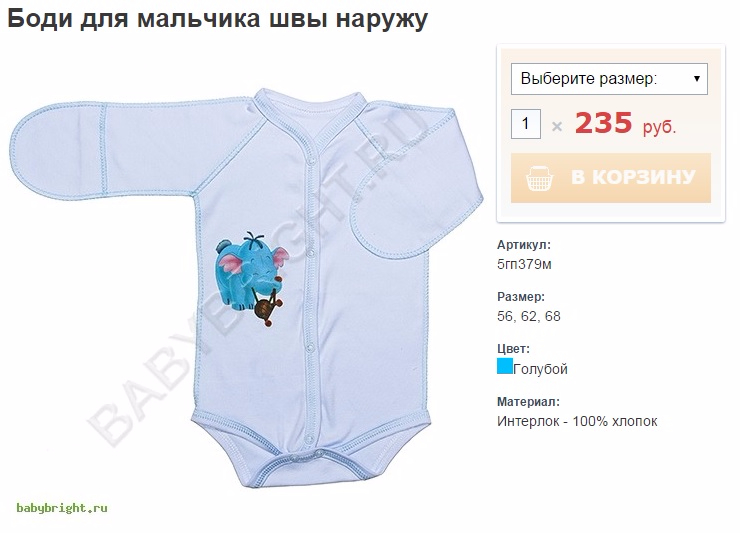
Task: Focus the quantity input field showing 1
Action: coord(526,124)
